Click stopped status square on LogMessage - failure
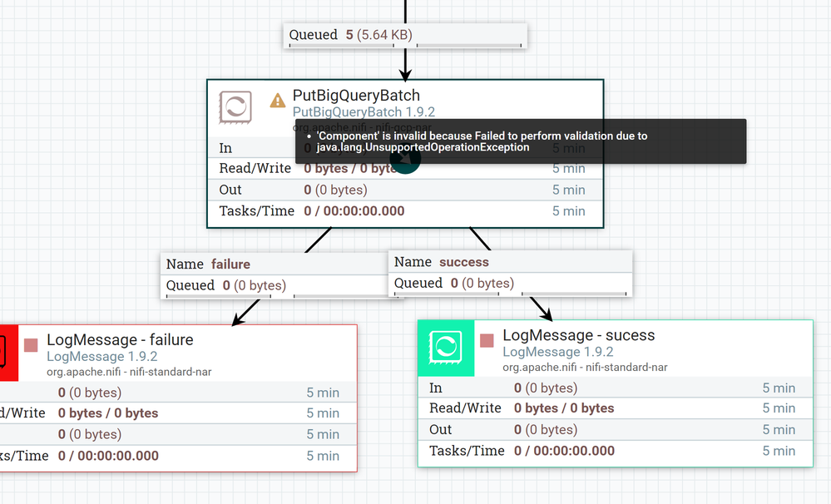The image size is (831, 504). tap(31, 345)
